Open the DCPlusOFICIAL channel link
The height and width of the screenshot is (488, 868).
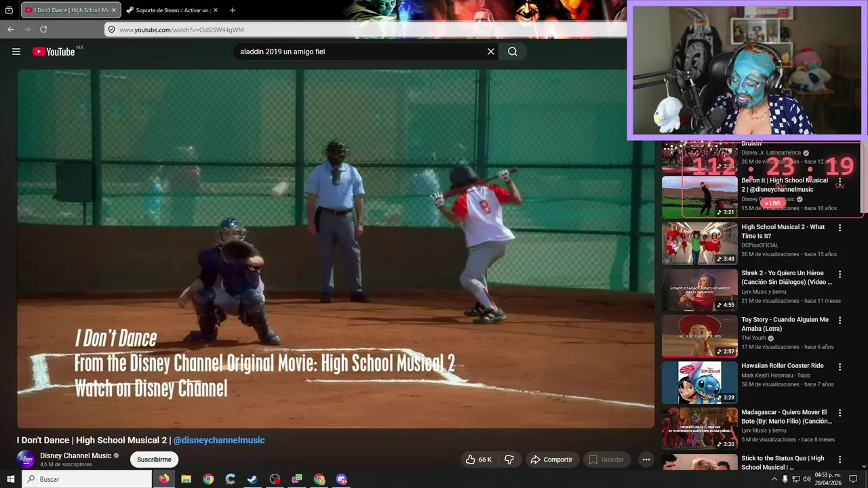[x=760, y=245]
